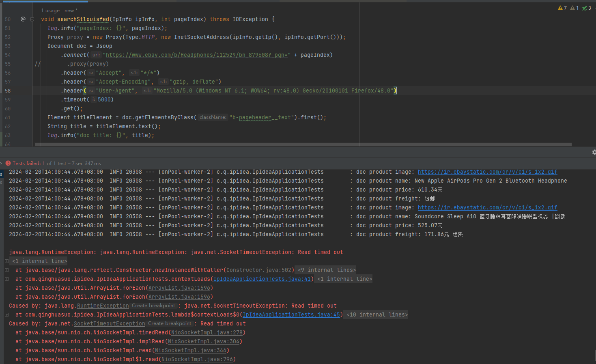Click the 'new *' author inlay hint
Image resolution: width=596 pixels, height=364 pixels.
[x=71, y=11]
